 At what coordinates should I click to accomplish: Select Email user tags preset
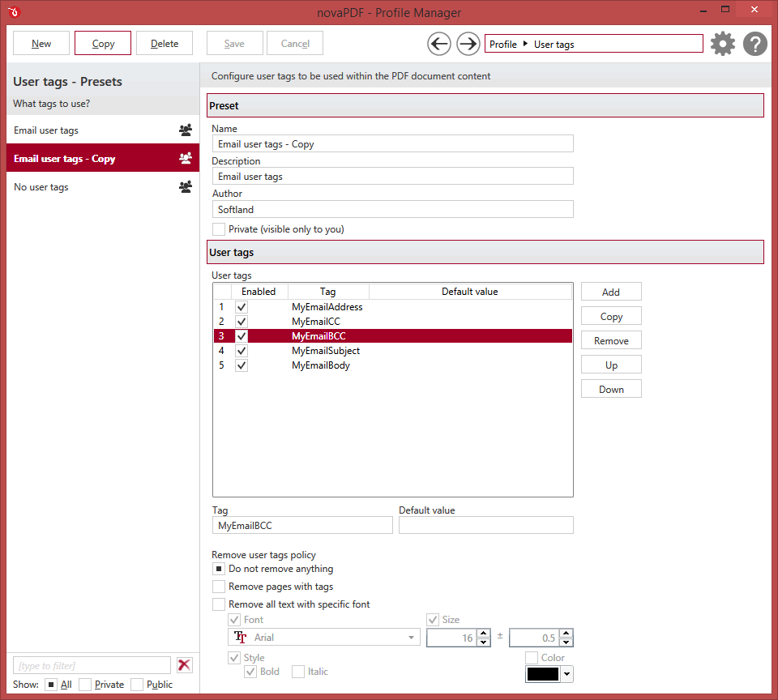pos(103,130)
